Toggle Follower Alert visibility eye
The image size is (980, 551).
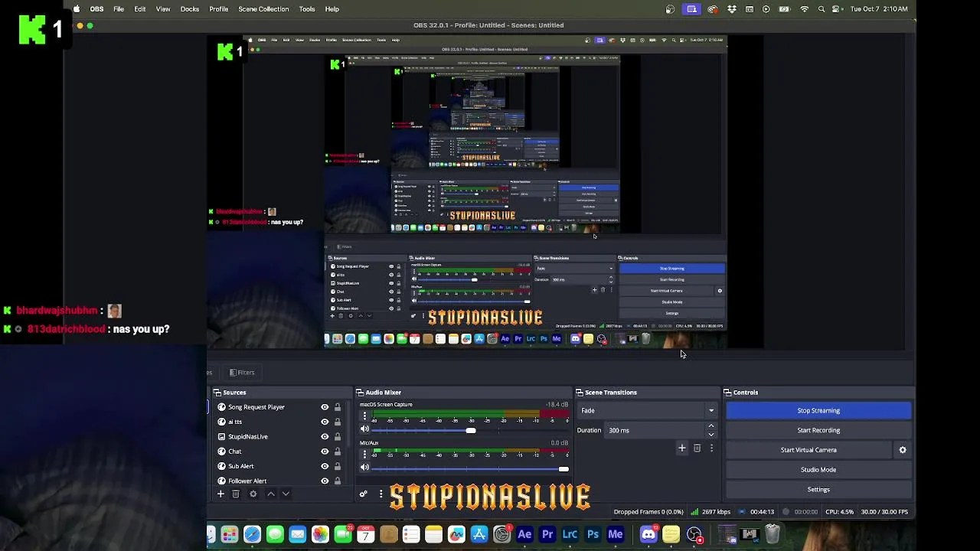pos(325,481)
